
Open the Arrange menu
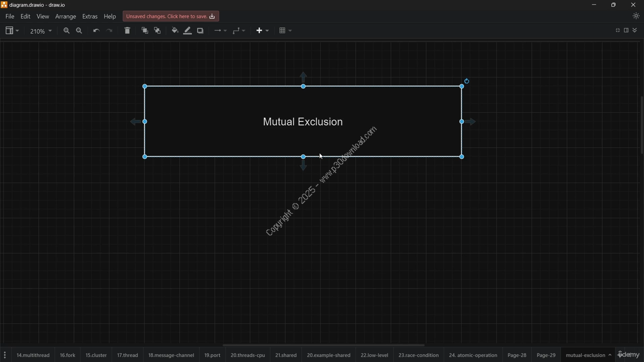pos(65,17)
